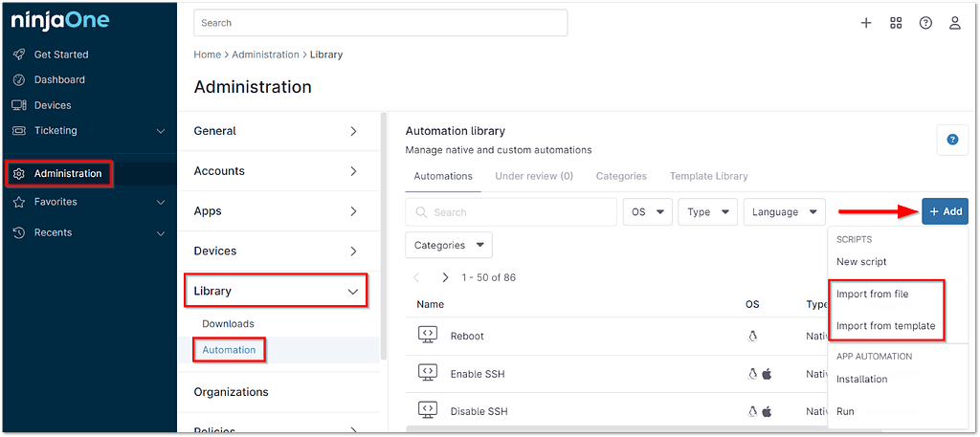Choose Import from template option
Screen dimensions: 980x437
click(885, 326)
